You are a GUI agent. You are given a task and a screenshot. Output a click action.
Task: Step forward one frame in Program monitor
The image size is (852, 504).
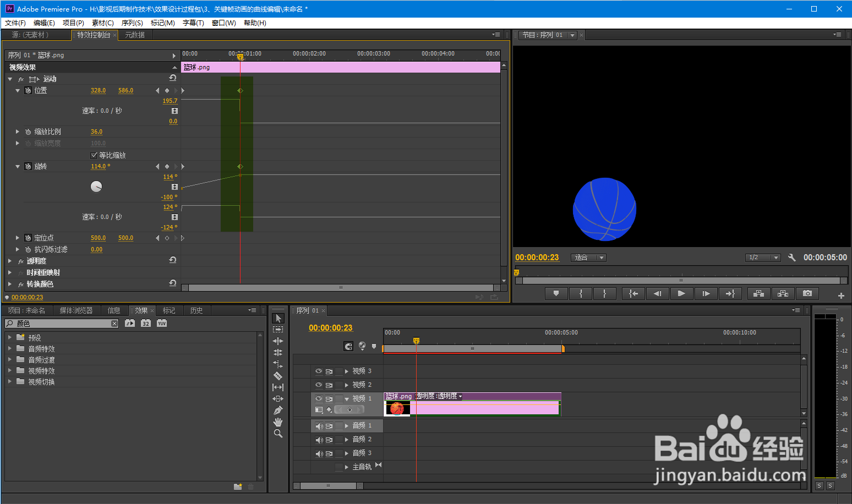point(706,294)
